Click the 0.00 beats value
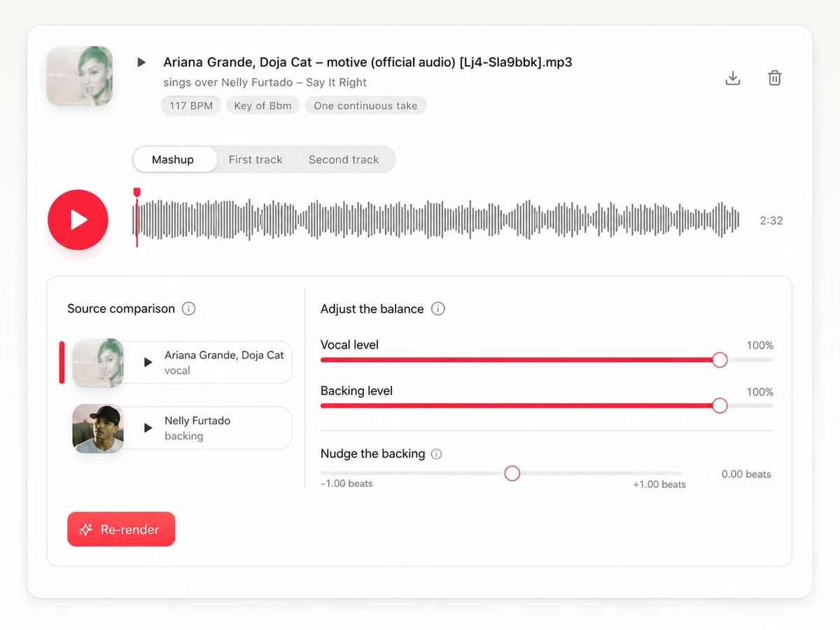Viewport: 840px width, 630px height. click(746, 475)
